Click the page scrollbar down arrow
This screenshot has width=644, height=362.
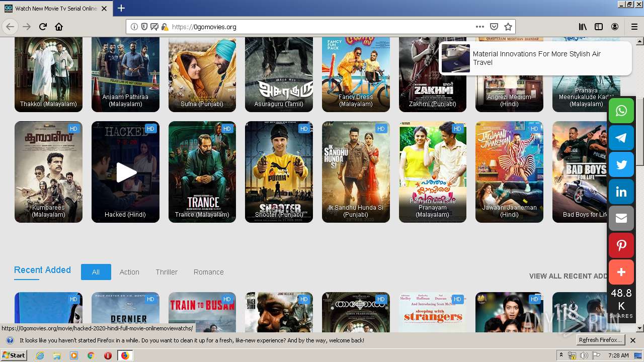pos(639,328)
